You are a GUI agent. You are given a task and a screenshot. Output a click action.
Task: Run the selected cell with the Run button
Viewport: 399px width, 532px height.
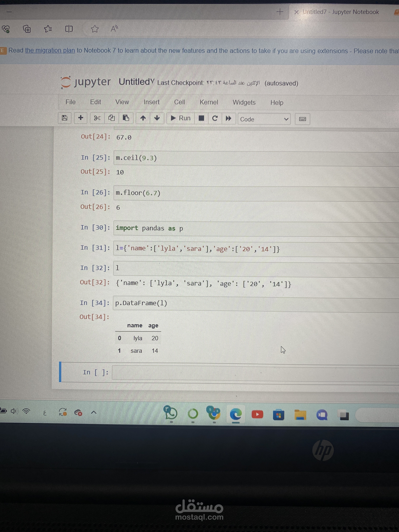(181, 118)
